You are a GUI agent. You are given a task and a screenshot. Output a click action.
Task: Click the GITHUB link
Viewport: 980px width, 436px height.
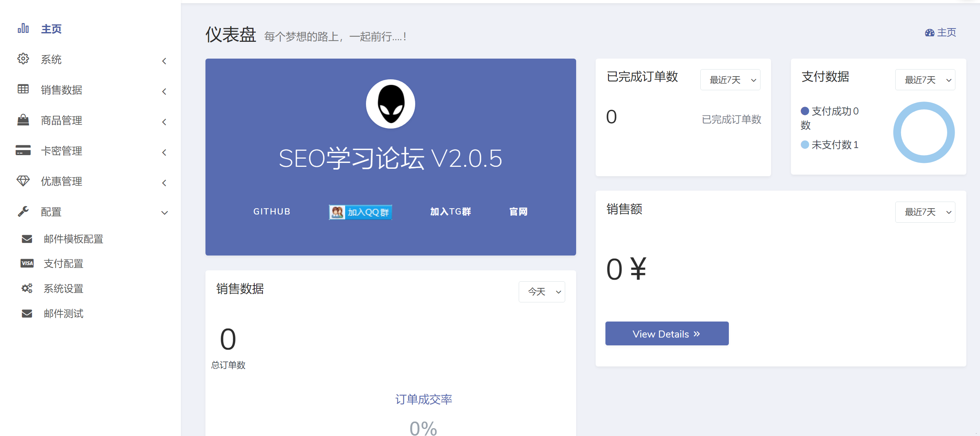tap(271, 212)
